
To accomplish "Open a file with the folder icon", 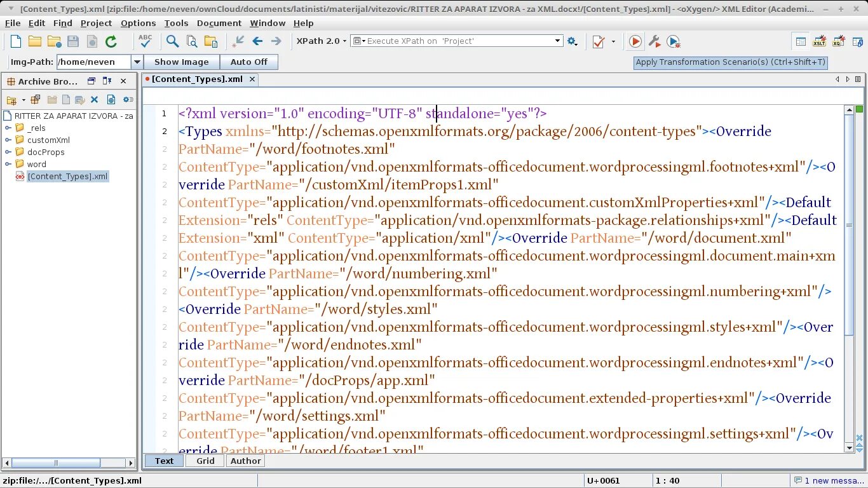I will pyautogui.click(x=35, y=41).
